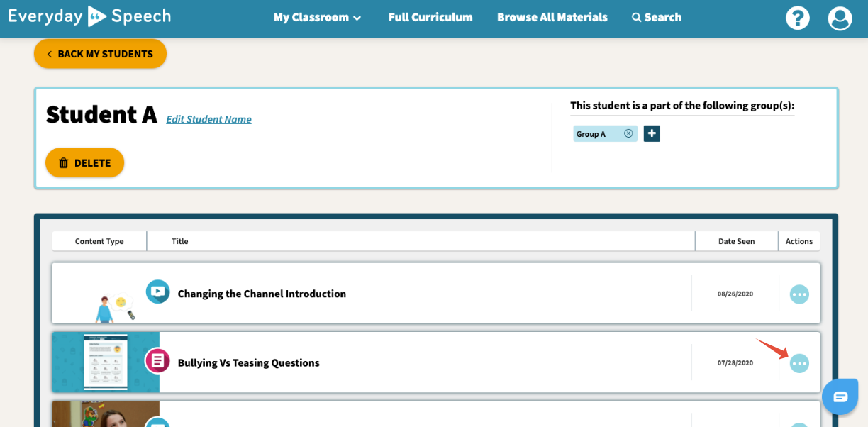Screen dimensions: 868x427
Task: Open the My Classroom dropdown menu
Action: (317, 18)
